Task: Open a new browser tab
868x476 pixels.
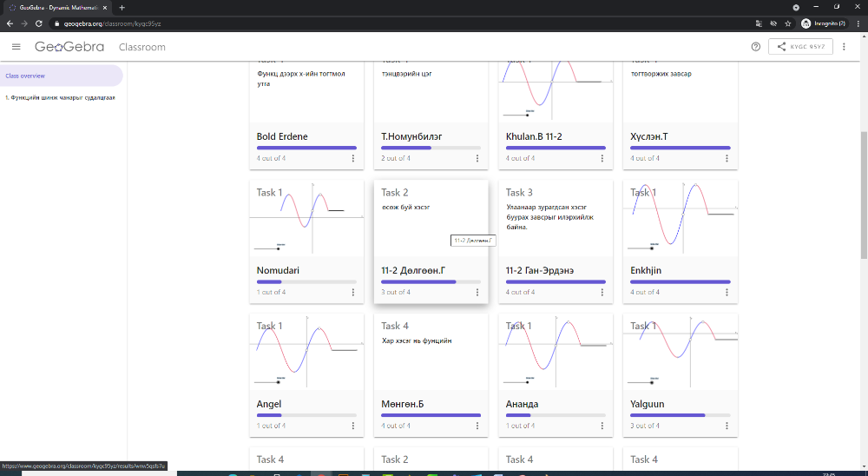Action: [122, 8]
